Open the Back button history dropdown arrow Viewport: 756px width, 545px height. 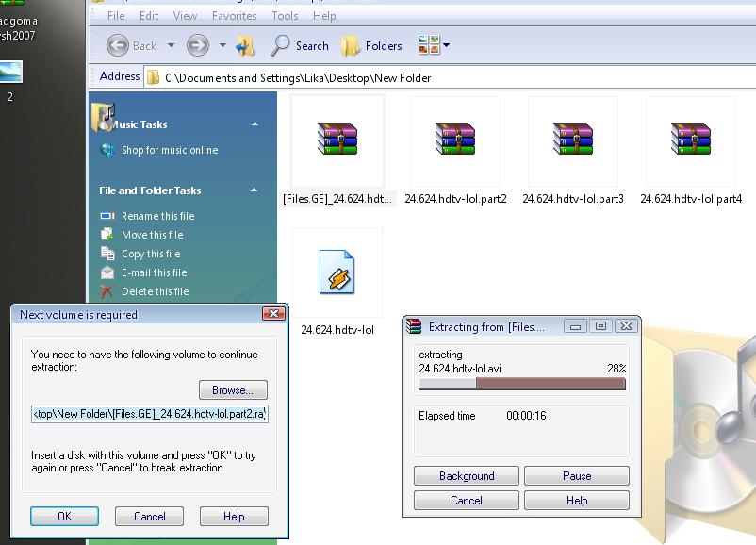click(x=171, y=45)
